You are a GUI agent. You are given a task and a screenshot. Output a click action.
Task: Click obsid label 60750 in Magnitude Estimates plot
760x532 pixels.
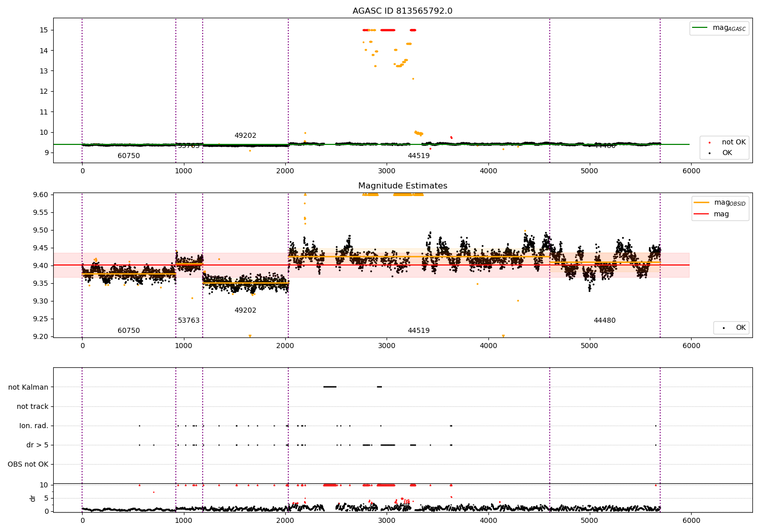click(x=129, y=331)
